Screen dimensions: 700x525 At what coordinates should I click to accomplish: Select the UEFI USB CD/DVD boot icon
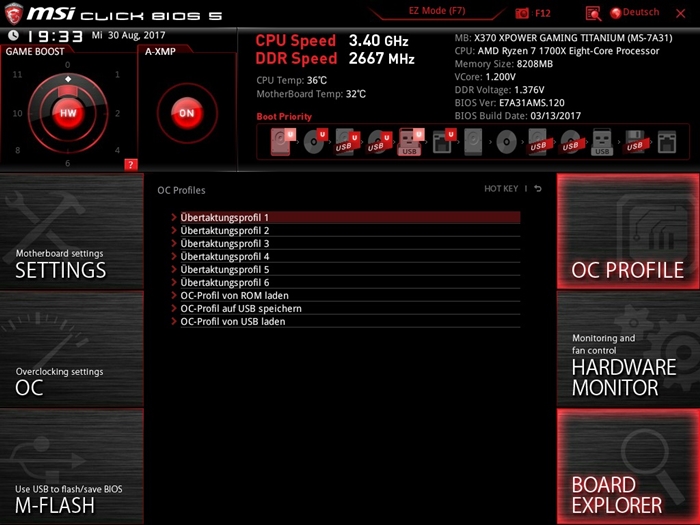379,142
